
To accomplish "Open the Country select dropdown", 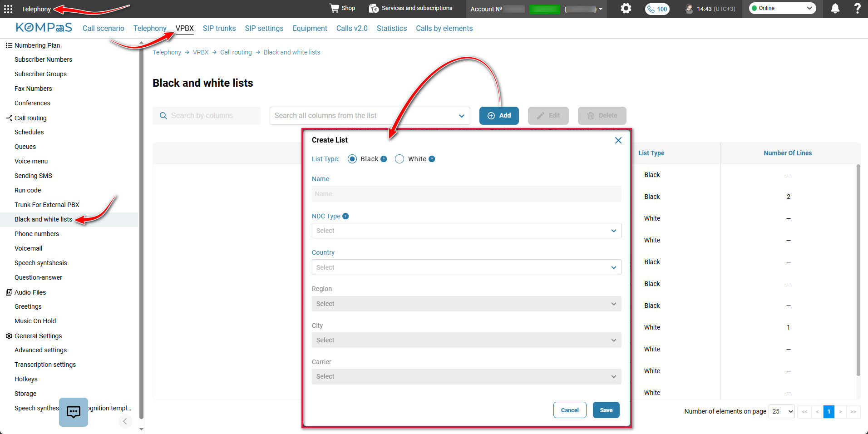I will coord(466,267).
